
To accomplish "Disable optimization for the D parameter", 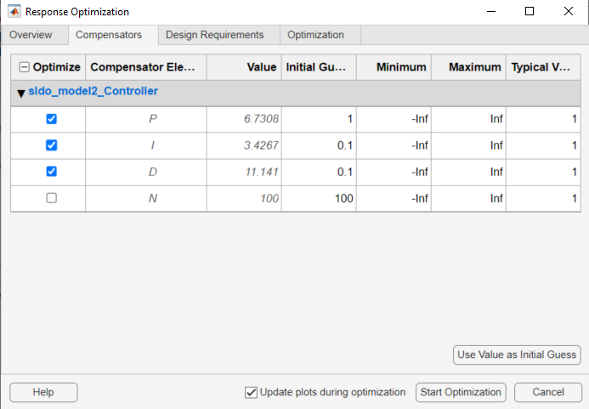I will pos(51,172).
